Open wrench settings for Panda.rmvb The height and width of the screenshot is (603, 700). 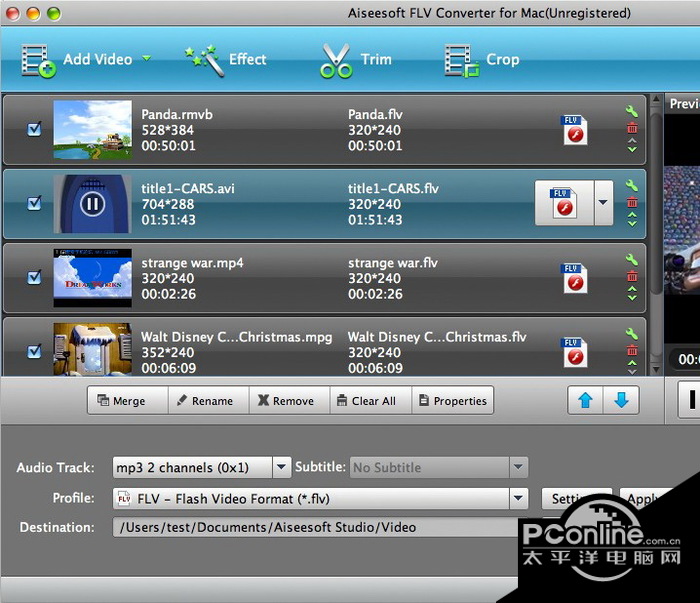pyautogui.click(x=632, y=111)
